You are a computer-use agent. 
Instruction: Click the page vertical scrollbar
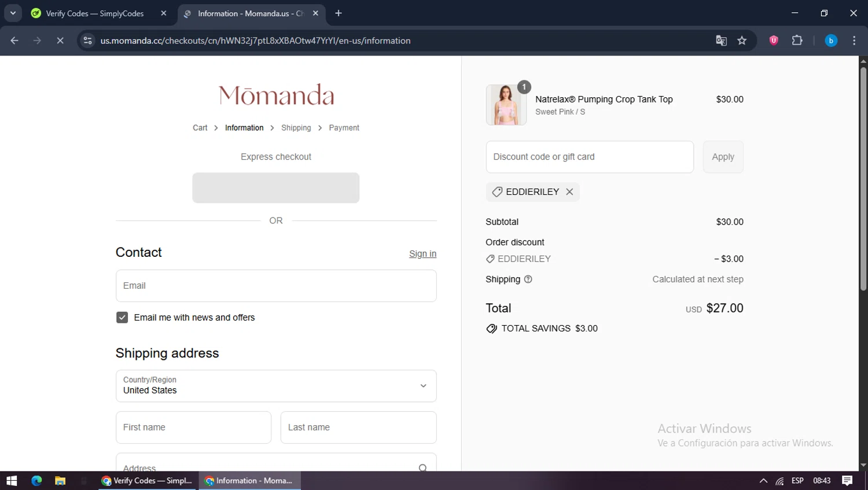pos(863,178)
